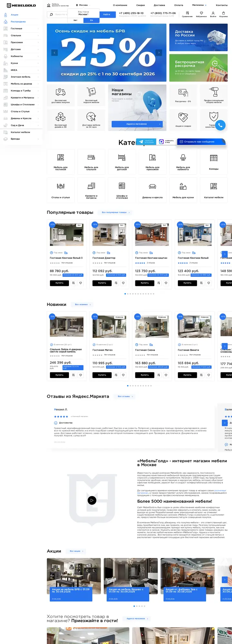Click Бесплатный подъем мебели icon
The image size is (232, 644).
click(x=91, y=92)
